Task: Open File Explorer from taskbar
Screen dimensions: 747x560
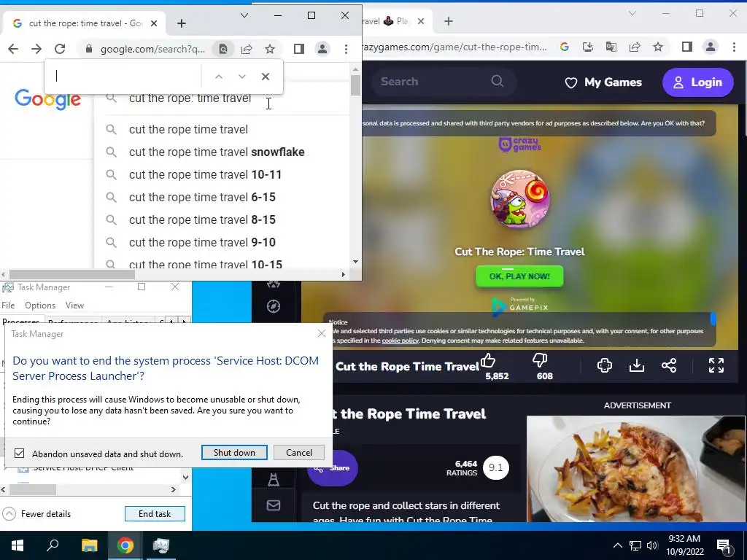Action: click(89, 545)
